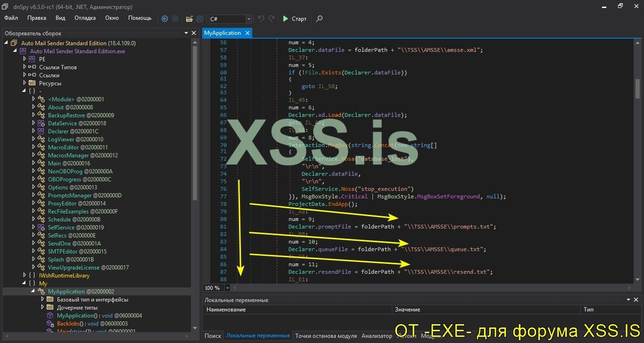Click the module icon of Auto Mail Sender Standard Edition.exe

click(23, 51)
